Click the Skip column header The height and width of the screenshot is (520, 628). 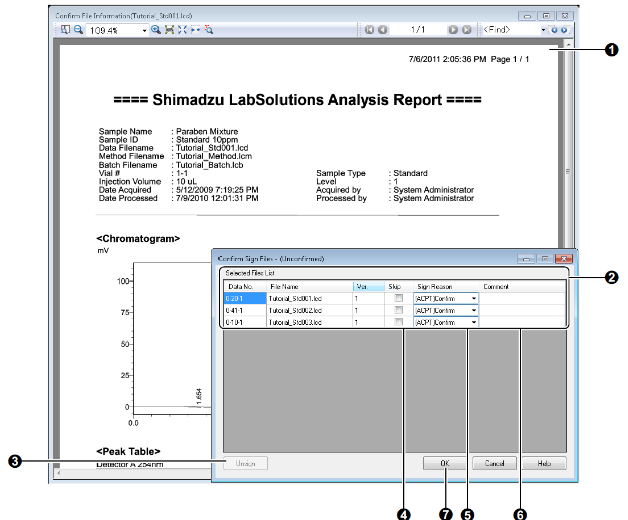[x=399, y=286]
